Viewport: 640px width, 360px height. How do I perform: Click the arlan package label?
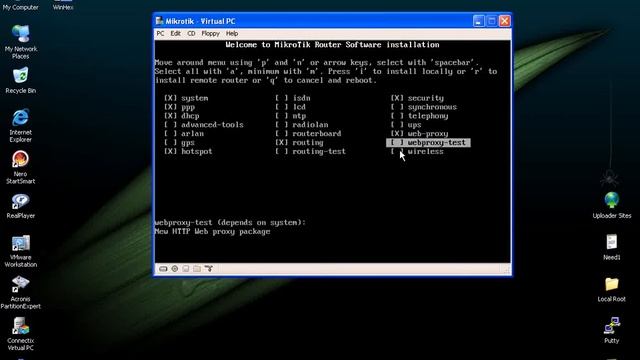pyautogui.click(x=192, y=133)
